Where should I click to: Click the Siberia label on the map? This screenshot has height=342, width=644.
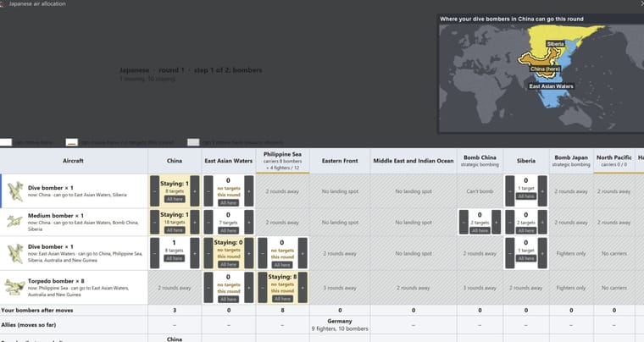coord(555,44)
